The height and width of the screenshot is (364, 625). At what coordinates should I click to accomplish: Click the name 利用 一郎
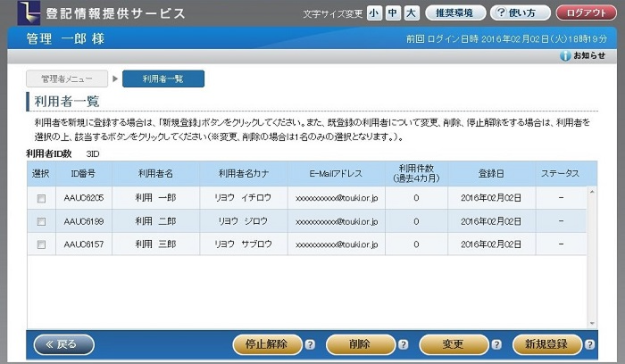(155, 198)
